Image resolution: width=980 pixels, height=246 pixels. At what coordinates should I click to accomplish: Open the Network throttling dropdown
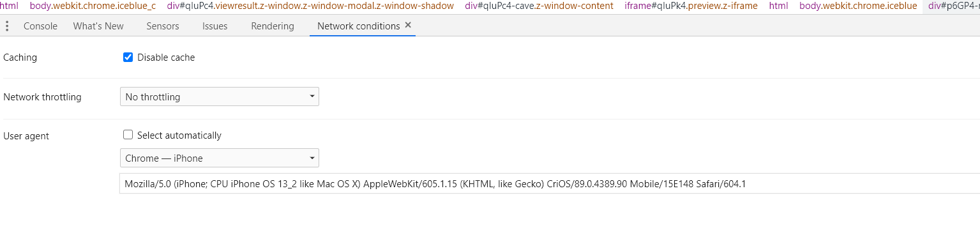pos(220,97)
